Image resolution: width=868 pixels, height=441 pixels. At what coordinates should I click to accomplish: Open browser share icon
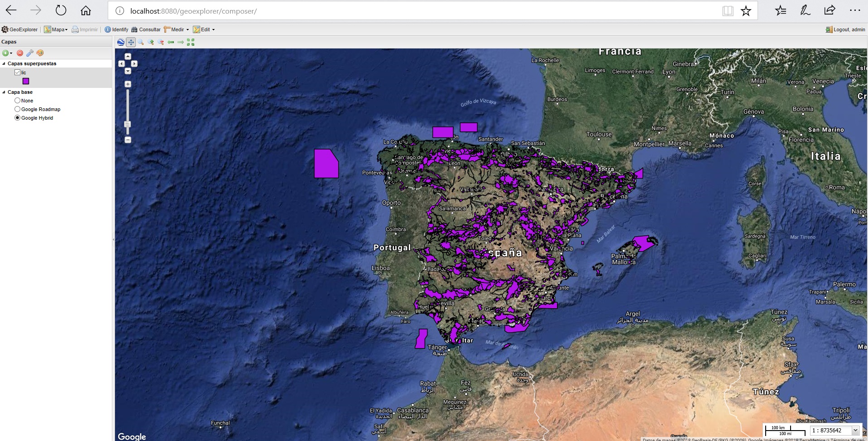click(830, 10)
